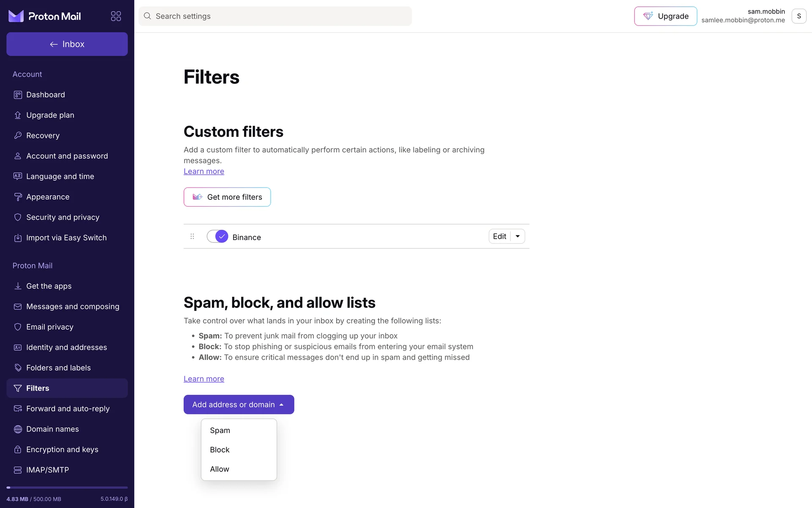Screen dimensions: 812x508
Task: Open Learn more link under Custom filters
Action: click(x=204, y=171)
